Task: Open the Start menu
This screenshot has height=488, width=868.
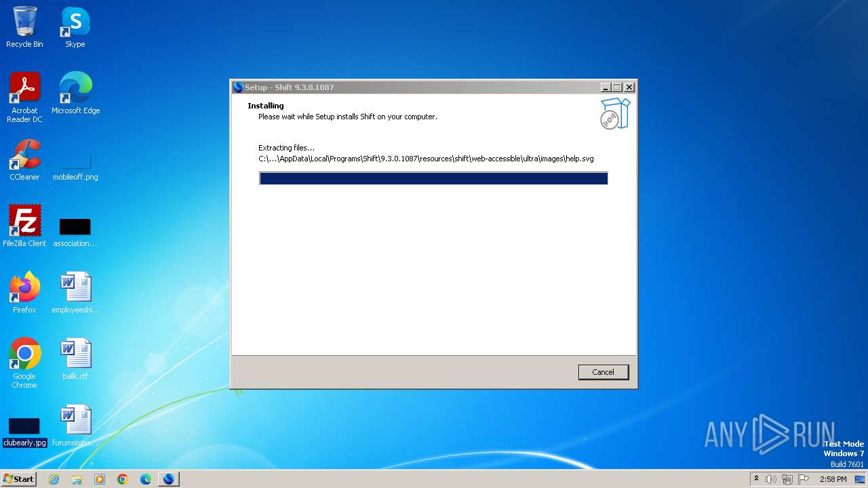Action: 18,479
